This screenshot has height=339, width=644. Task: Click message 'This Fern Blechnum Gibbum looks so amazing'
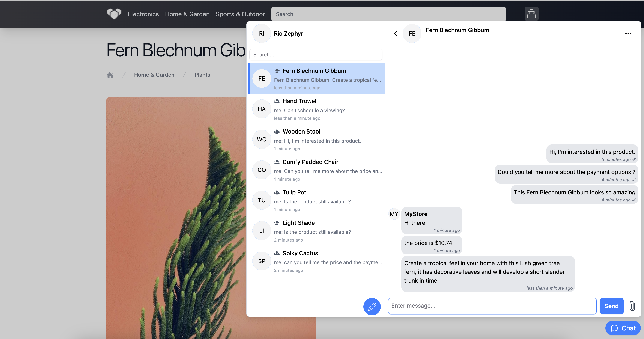point(574,195)
